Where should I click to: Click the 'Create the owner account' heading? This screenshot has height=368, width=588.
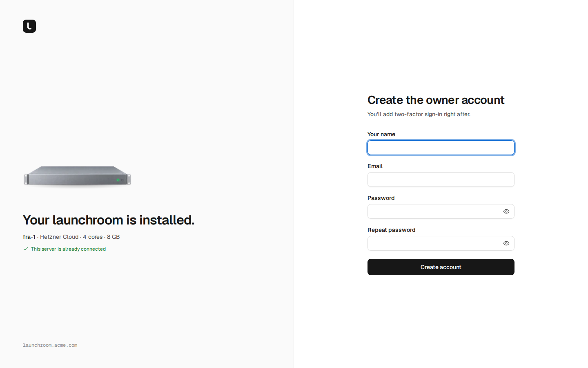coord(436,100)
